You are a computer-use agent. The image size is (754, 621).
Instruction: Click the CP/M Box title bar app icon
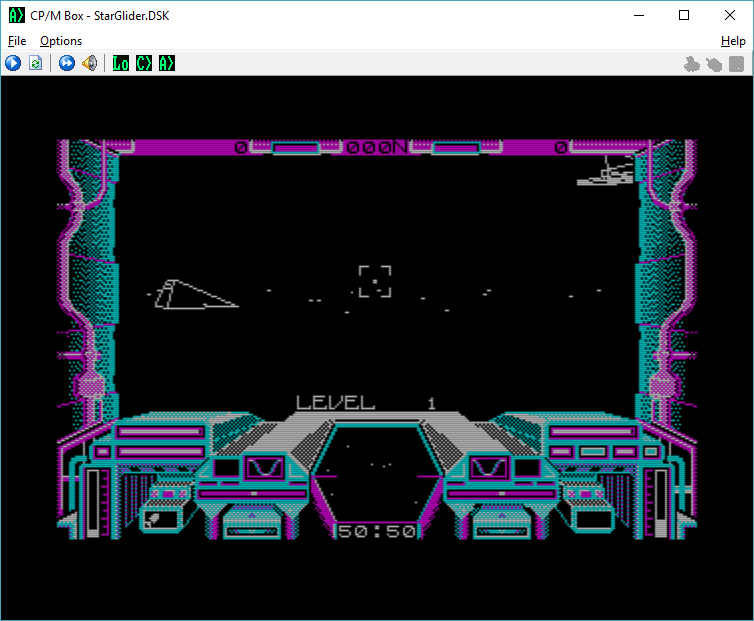(x=16, y=15)
